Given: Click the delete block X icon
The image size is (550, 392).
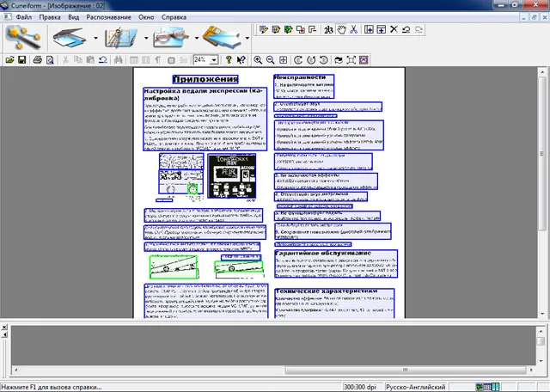Looking at the screenshot, I should coord(394,29).
